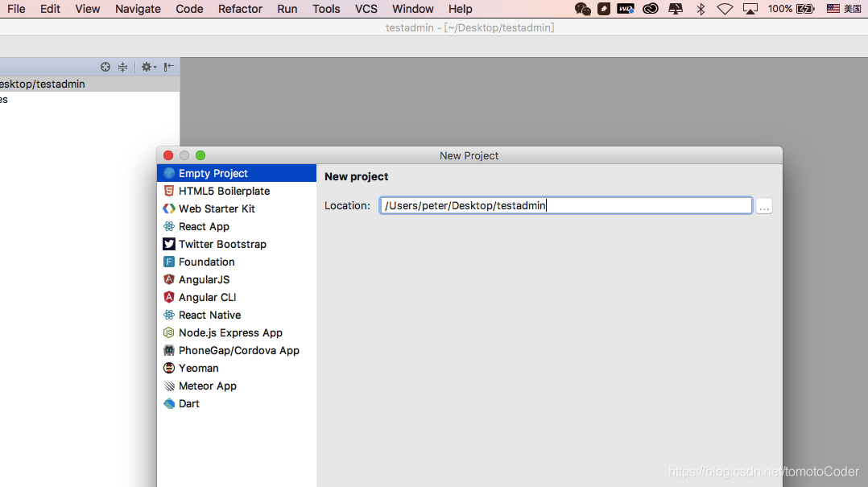
Task: Select the AngularJS template
Action: [x=237, y=279]
